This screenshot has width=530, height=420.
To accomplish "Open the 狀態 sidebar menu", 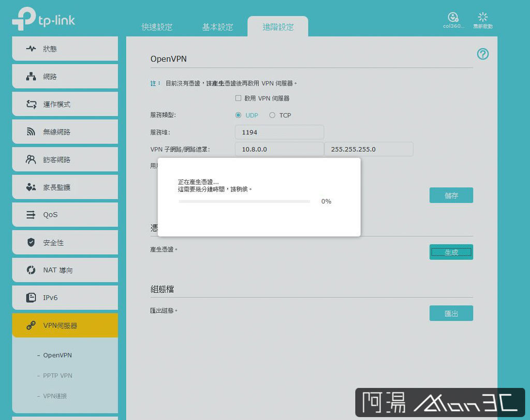I will (x=65, y=49).
